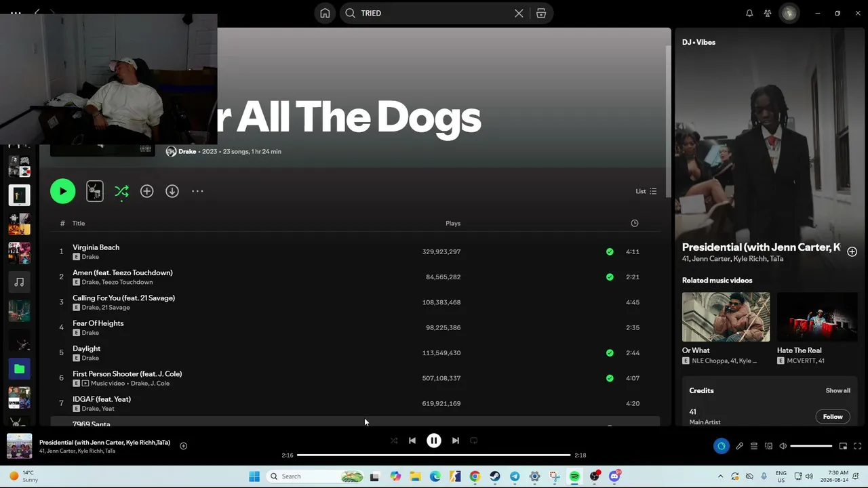Image resolution: width=868 pixels, height=488 pixels.
Task: Skip to the previous track
Action: point(412,441)
